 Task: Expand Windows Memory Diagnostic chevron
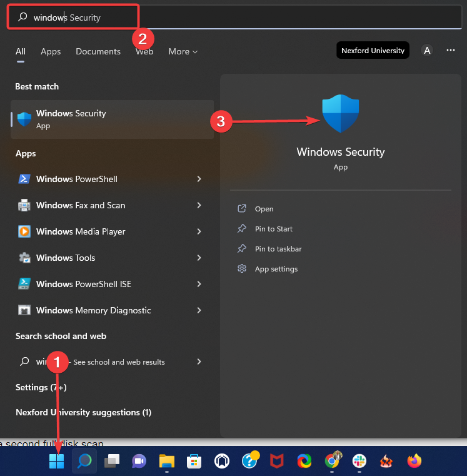199,310
